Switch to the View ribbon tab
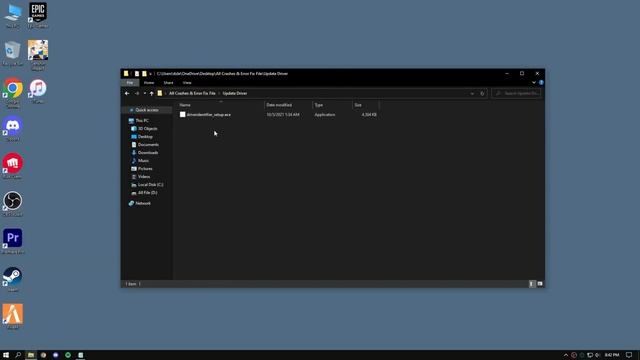Viewport: 640px width, 360px height. click(x=187, y=83)
